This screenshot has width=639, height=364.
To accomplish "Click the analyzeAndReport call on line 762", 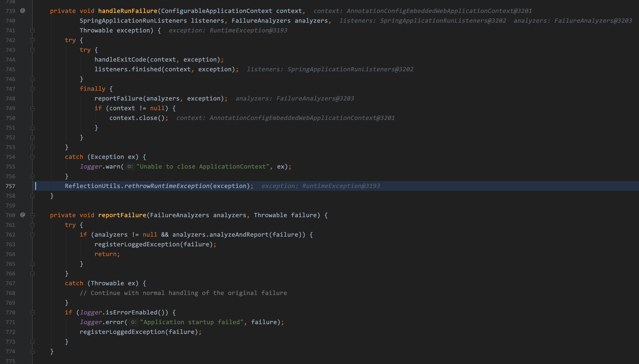I will pyautogui.click(x=239, y=235).
